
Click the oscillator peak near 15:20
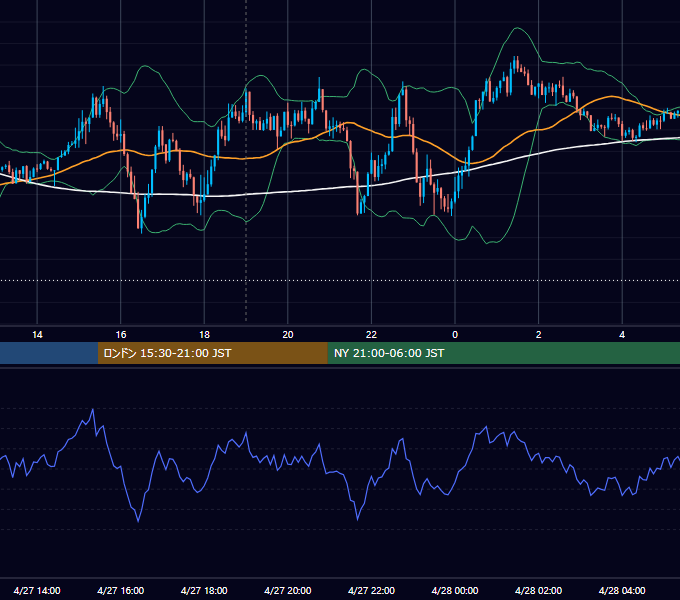pos(93,409)
